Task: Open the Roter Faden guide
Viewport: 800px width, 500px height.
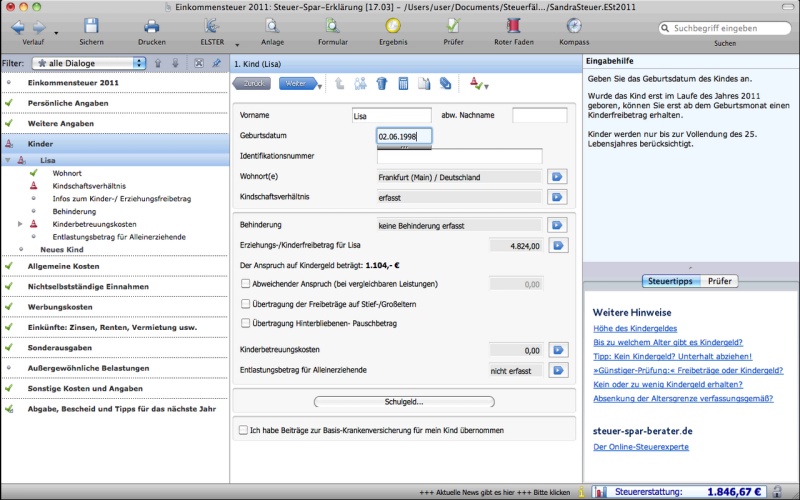Action: pyautogui.click(x=513, y=27)
